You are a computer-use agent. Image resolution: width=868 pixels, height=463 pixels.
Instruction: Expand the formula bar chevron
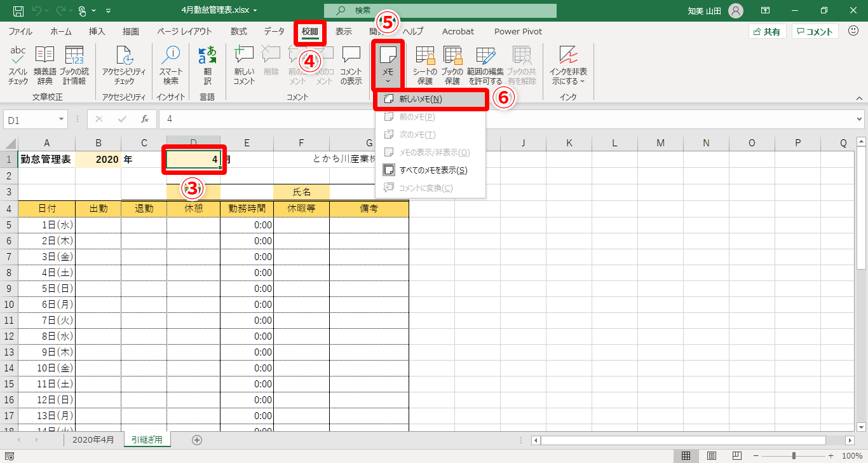tap(860, 119)
